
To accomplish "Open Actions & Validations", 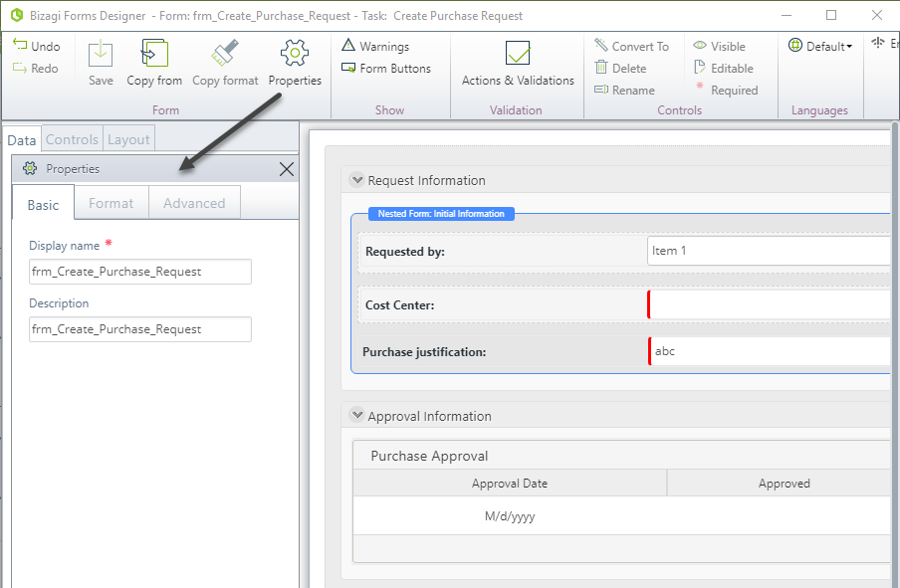I will (518, 63).
